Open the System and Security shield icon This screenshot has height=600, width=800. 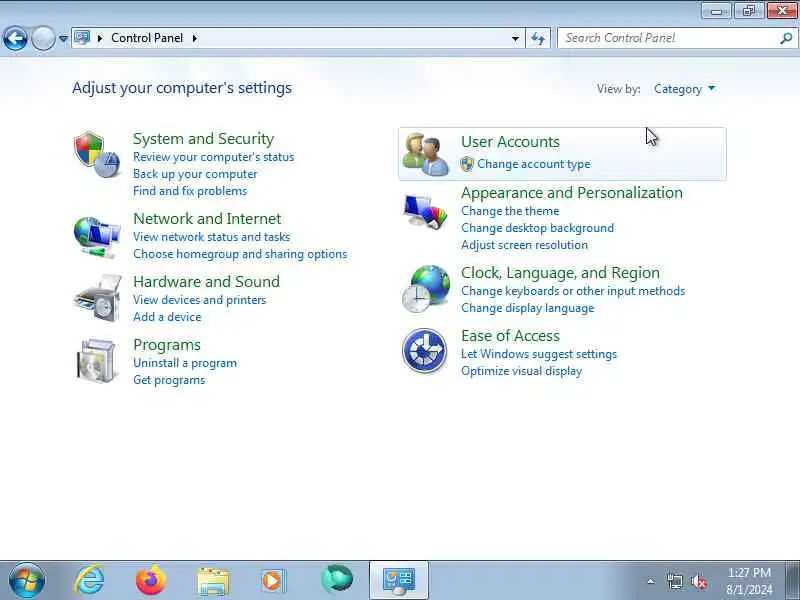(97, 155)
